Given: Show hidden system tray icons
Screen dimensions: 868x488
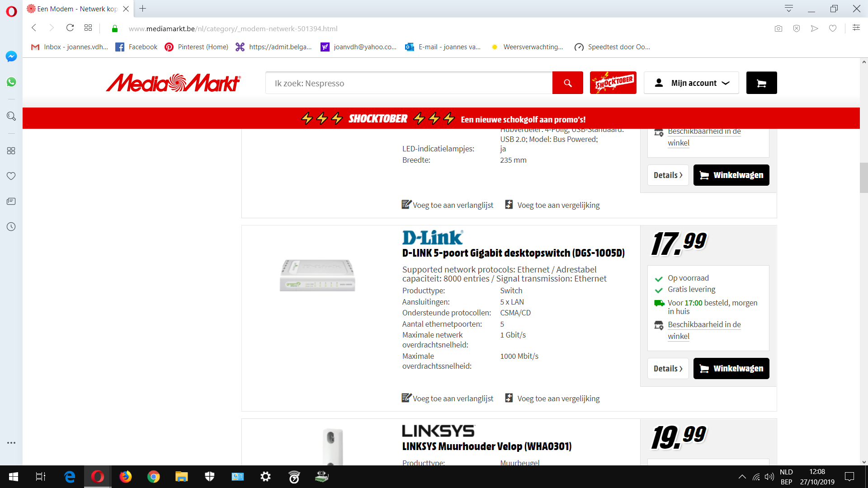Looking at the screenshot, I should [742, 477].
